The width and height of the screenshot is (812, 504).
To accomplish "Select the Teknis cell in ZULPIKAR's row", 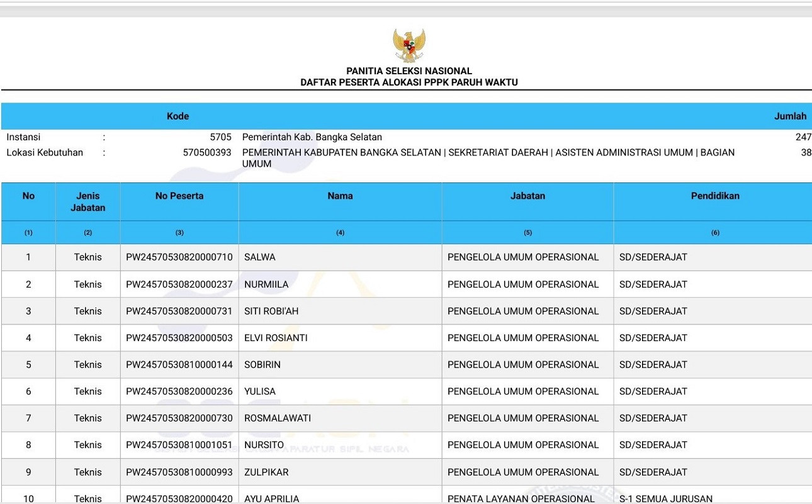I will (x=87, y=472).
